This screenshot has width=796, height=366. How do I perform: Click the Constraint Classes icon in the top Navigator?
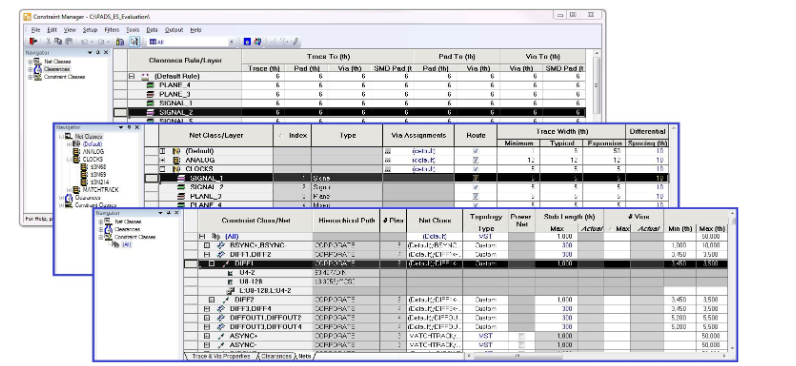(37, 77)
